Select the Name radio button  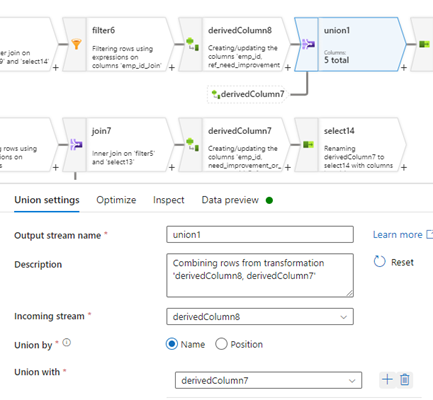pyautogui.click(x=172, y=344)
